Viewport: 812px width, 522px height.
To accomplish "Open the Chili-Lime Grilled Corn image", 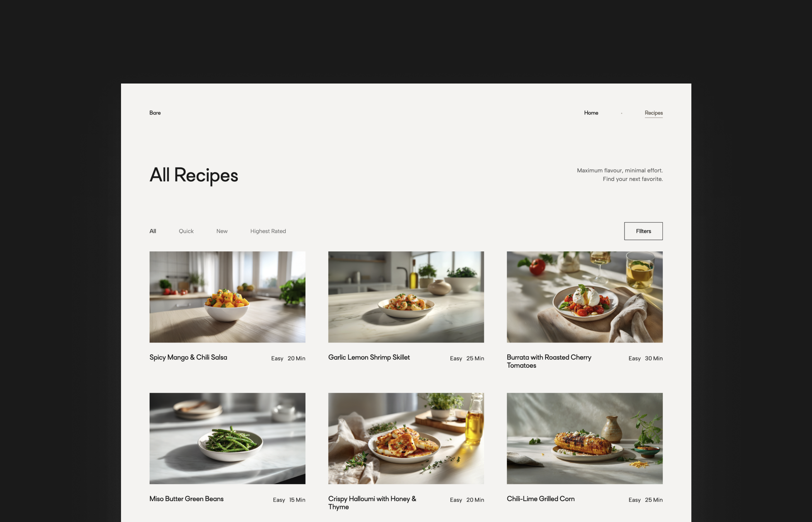I will pyautogui.click(x=585, y=438).
